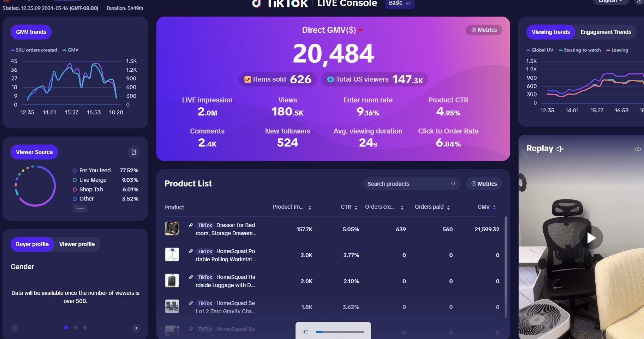Go to next Buyer profile slide arrow
The height and width of the screenshot is (339, 644).
136,328
